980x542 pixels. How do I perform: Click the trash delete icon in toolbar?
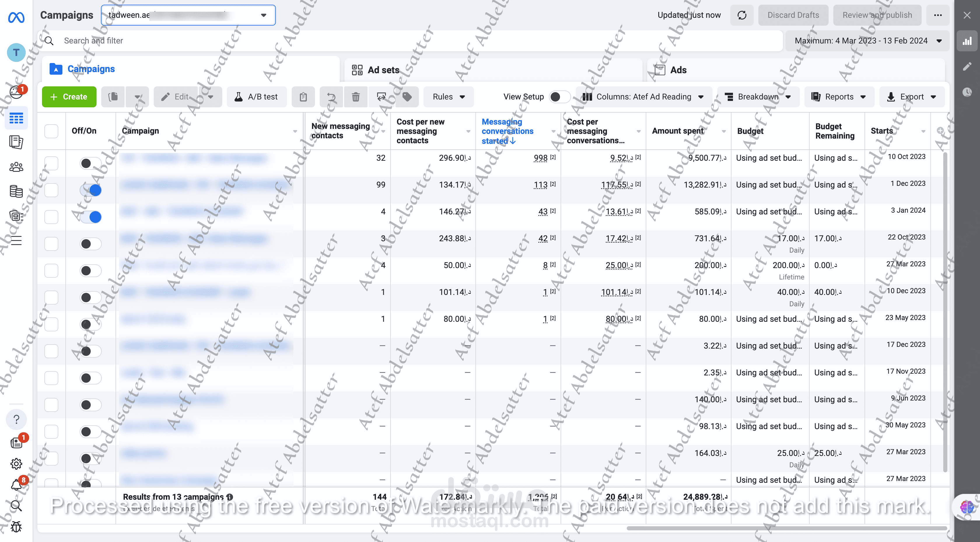coord(355,97)
